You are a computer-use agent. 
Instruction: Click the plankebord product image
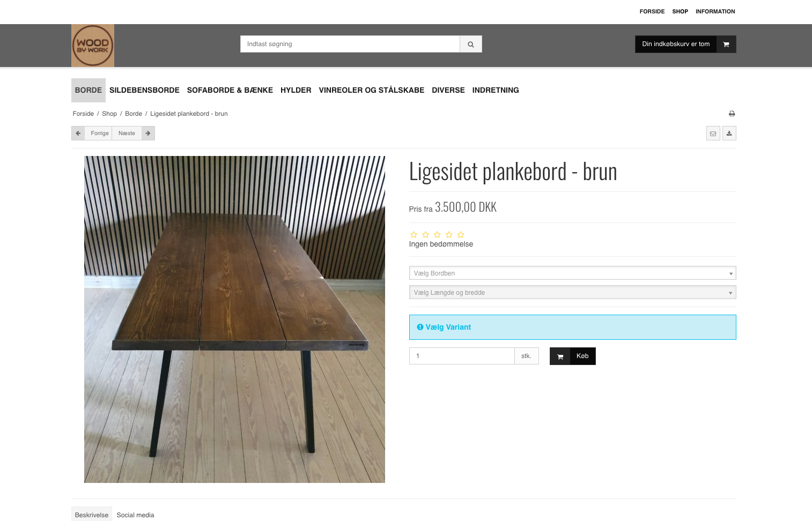coord(234,319)
